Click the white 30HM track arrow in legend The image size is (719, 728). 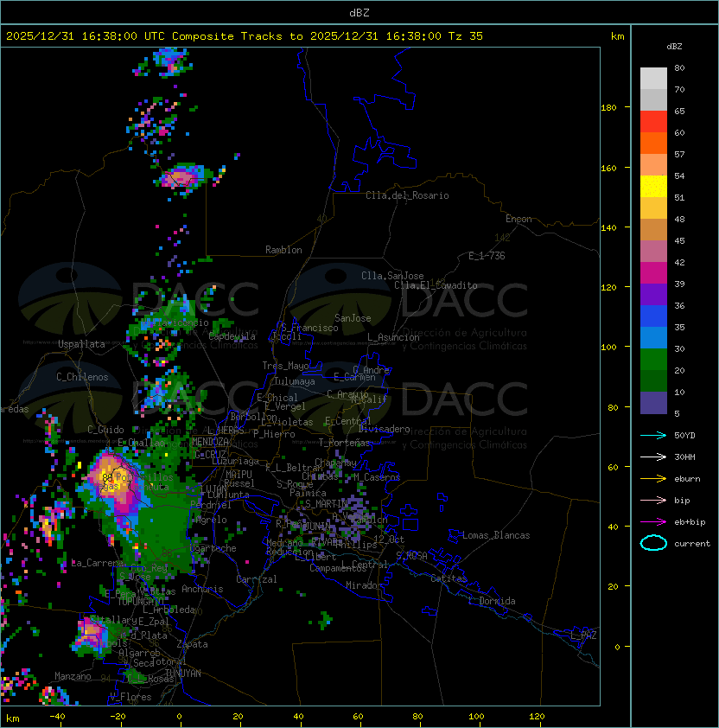tap(653, 457)
